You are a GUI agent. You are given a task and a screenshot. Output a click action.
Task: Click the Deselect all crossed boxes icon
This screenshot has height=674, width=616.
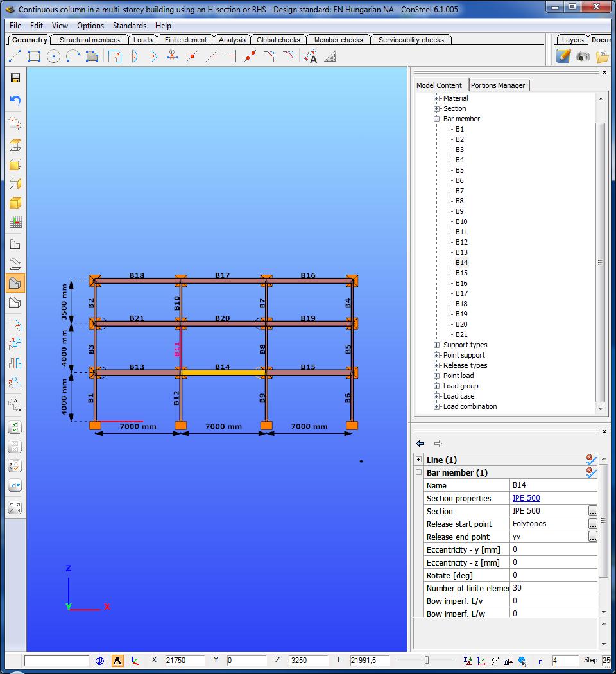[x=15, y=447]
